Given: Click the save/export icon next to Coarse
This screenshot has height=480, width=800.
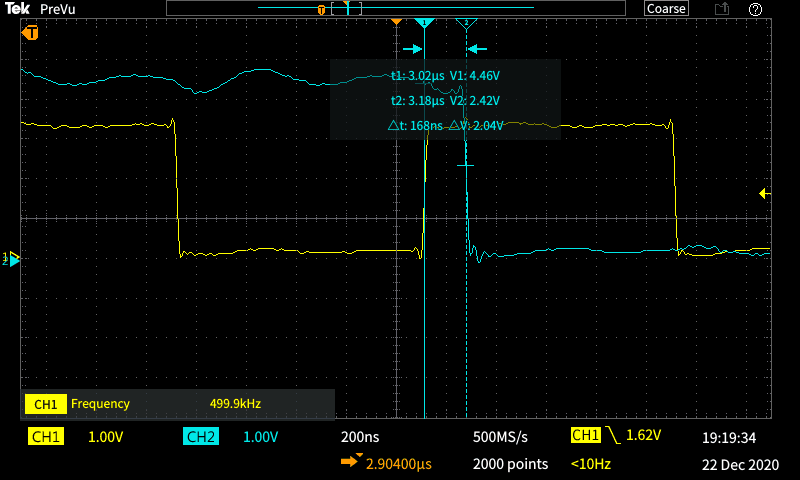Looking at the screenshot, I should click(x=721, y=9).
